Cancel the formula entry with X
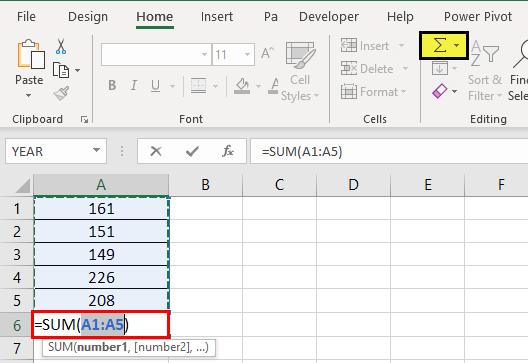Image resolution: width=528 pixels, height=363 pixels. 156,151
